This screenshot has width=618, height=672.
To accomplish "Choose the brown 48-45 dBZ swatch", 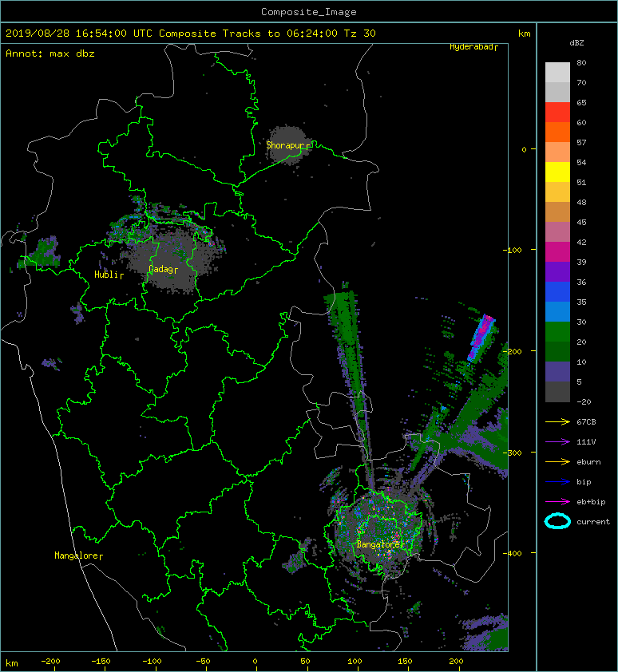I will [557, 212].
